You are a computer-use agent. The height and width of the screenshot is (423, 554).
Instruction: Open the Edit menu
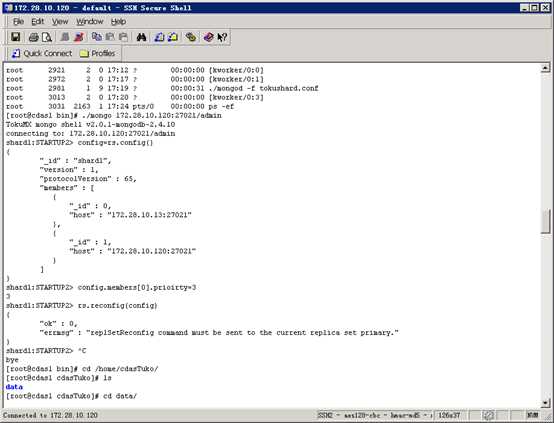(38, 22)
